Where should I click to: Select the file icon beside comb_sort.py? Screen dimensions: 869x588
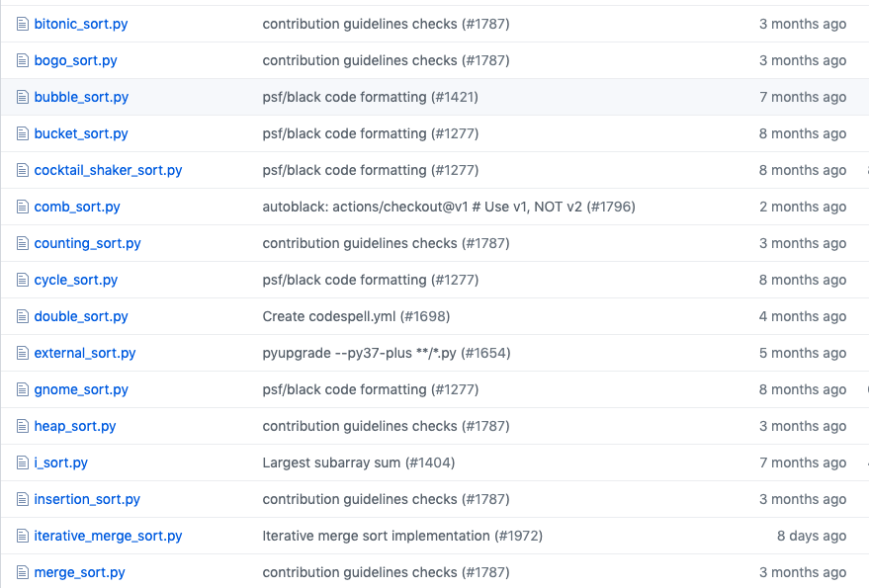pos(22,207)
